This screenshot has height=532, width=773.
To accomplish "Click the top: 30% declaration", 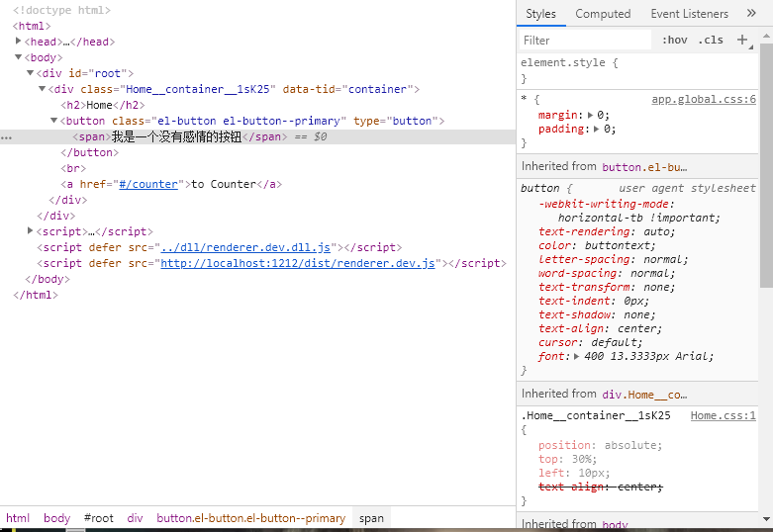I will coord(567,459).
